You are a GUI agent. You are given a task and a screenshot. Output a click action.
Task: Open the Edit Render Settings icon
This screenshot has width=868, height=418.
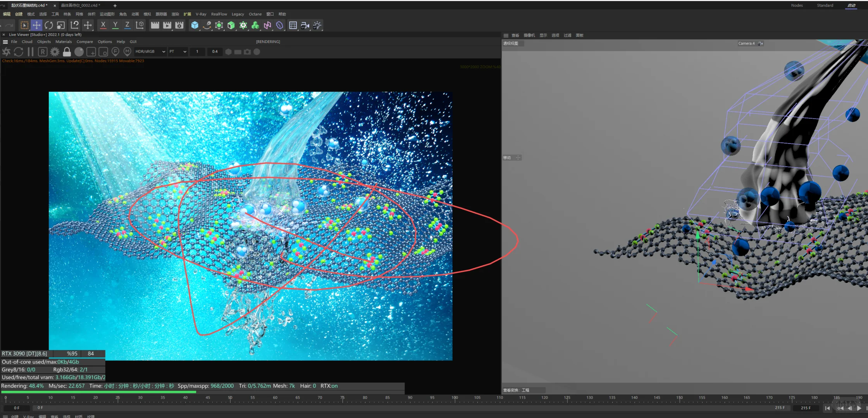pos(179,25)
